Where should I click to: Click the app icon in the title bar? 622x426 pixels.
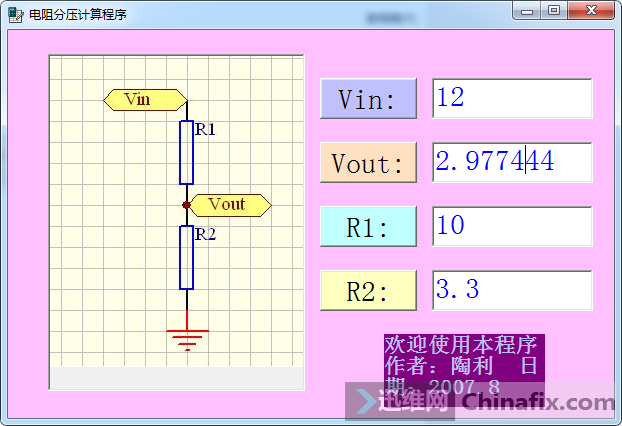[x=16, y=15]
